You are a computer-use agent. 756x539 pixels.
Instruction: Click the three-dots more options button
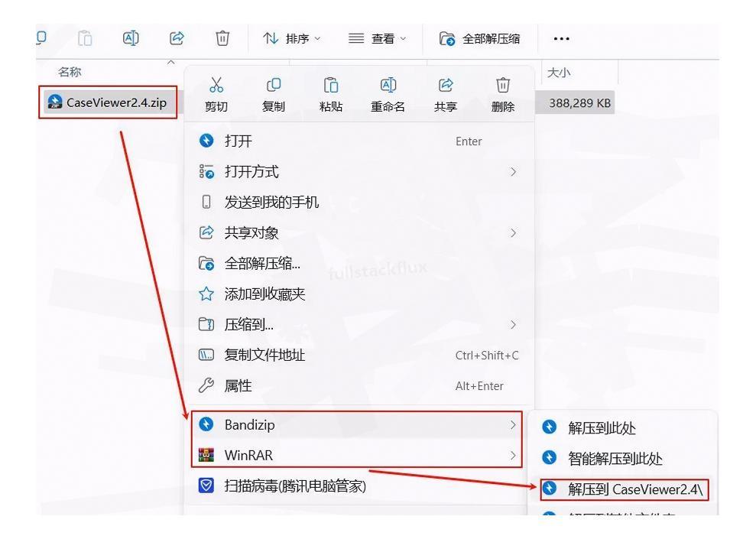[x=561, y=38]
